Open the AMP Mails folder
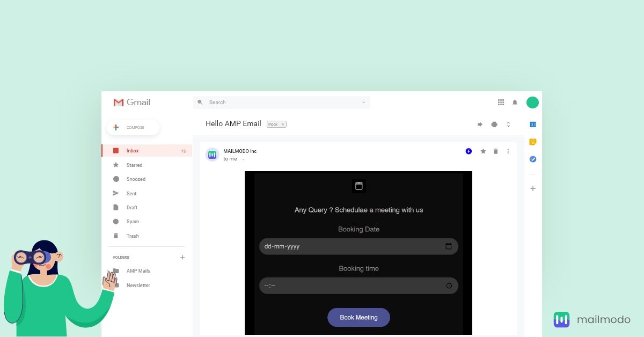Screen dimensions: 644x337 point(138,270)
